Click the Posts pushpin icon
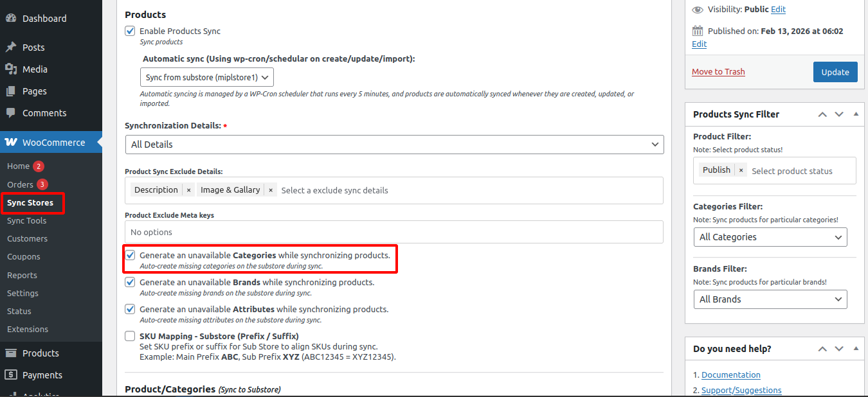The height and width of the screenshot is (397, 868). click(x=11, y=48)
